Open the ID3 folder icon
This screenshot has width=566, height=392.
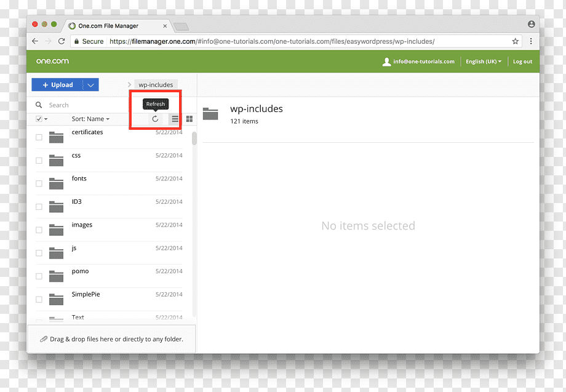point(57,207)
